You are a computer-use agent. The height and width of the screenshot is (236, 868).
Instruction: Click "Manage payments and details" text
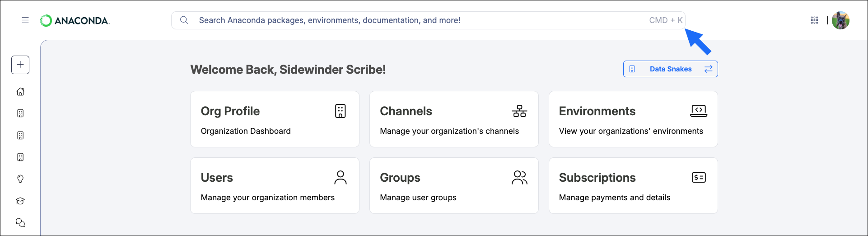[x=615, y=198]
